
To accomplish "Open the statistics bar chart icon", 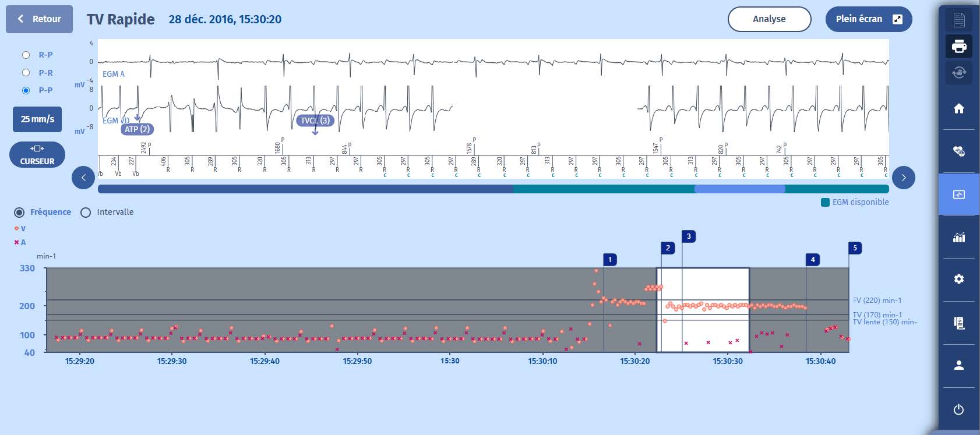I will (958, 237).
